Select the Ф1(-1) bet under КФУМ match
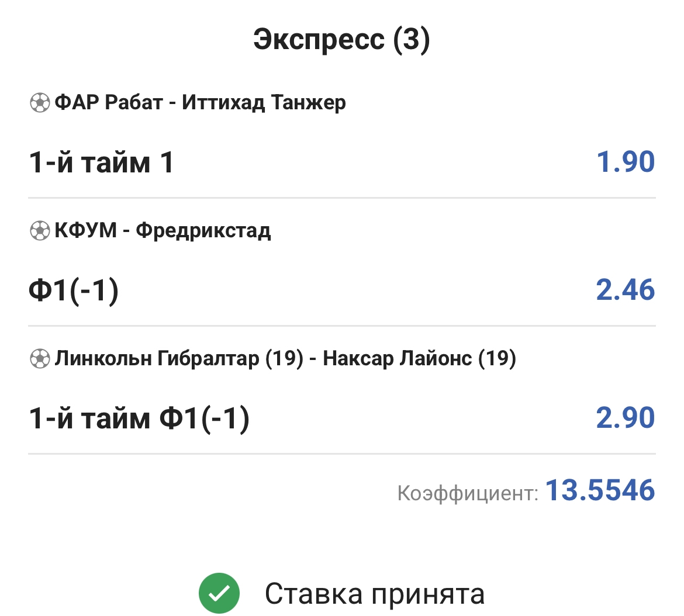Viewport: 684px width, 616px height. tap(74, 290)
